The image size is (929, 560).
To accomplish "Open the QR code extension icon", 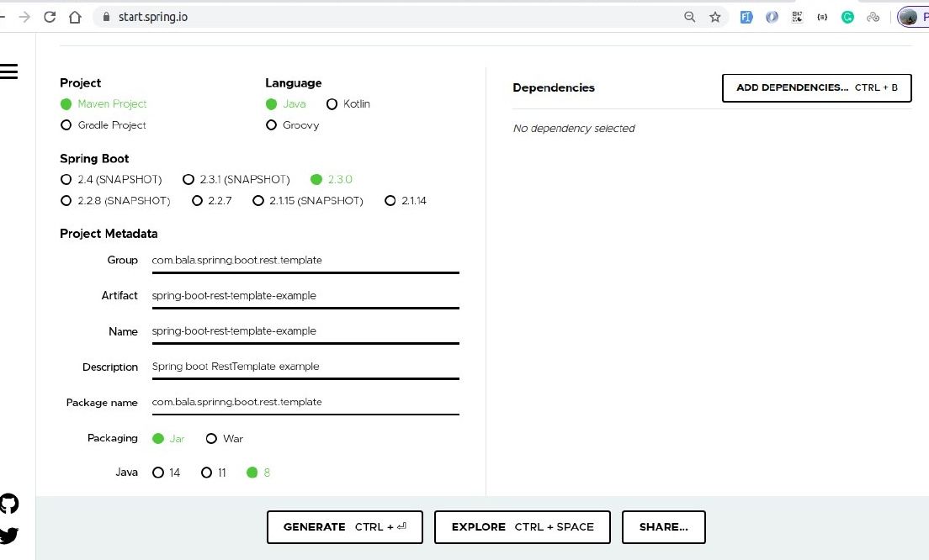I will (x=797, y=16).
